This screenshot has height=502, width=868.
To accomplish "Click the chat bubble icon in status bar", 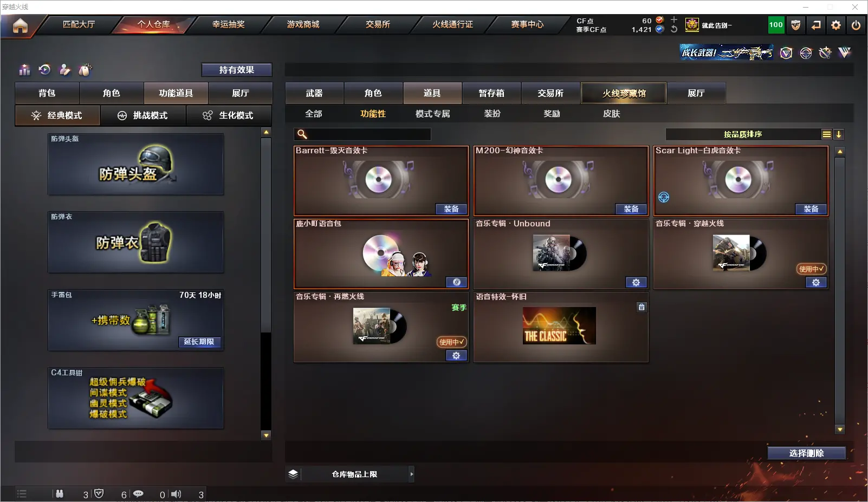I will pyautogui.click(x=138, y=494).
